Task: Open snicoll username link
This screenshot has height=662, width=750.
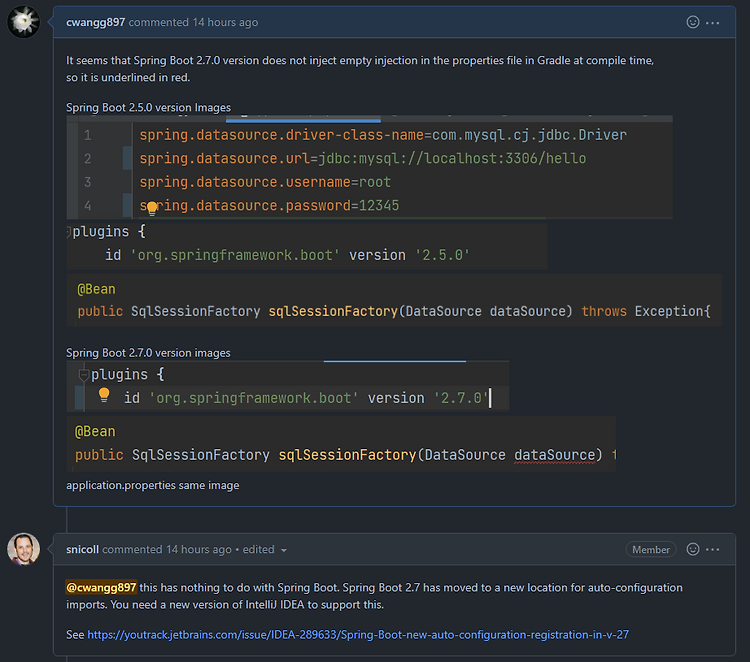Action: point(82,549)
